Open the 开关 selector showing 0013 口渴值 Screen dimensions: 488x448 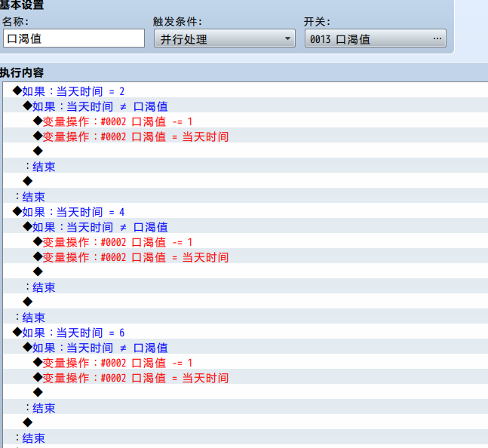[x=376, y=38]
